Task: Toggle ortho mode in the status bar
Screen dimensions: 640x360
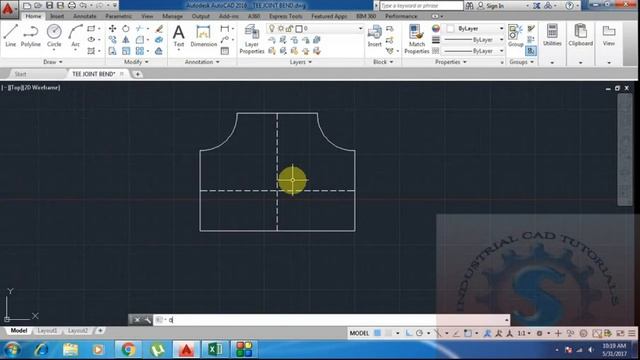Action: click(409, 333)
